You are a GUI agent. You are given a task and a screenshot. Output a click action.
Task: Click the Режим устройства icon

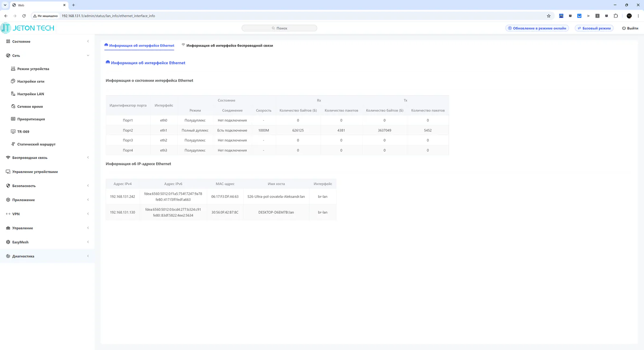pyautogui.click(x=13, y=69)
